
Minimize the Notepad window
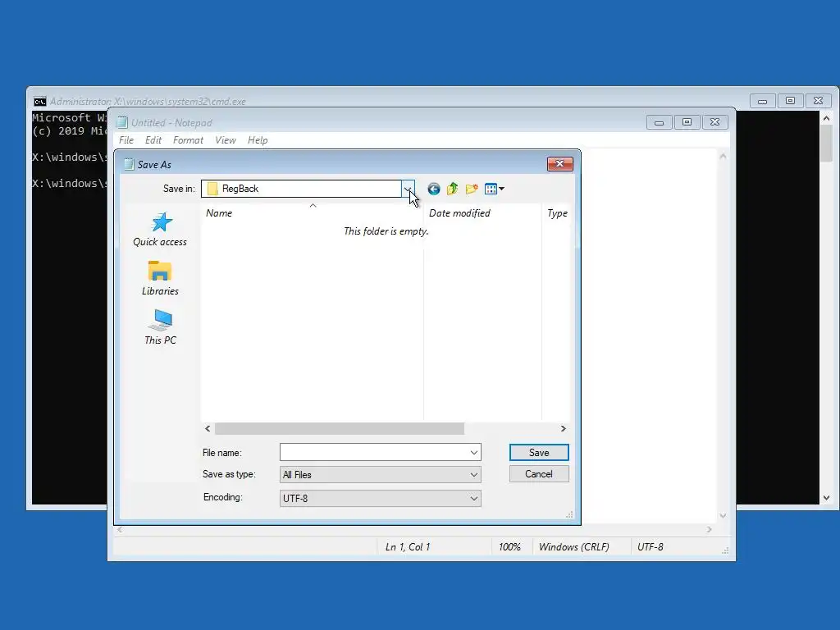coord(660,123)
